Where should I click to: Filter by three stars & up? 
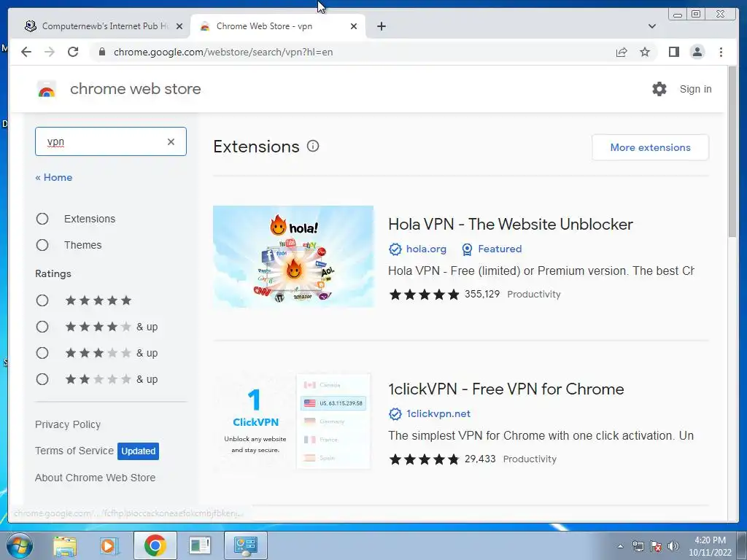click(42, 353)
